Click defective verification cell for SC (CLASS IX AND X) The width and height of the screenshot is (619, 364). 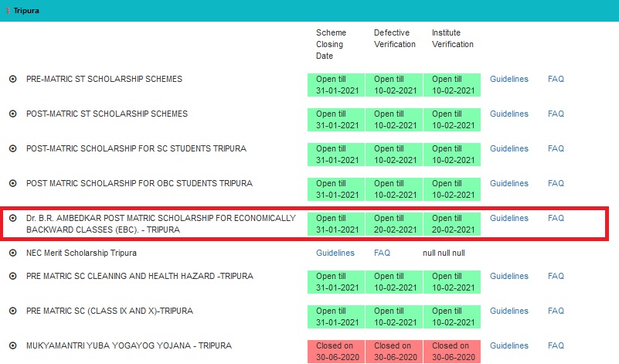(394, 317)
